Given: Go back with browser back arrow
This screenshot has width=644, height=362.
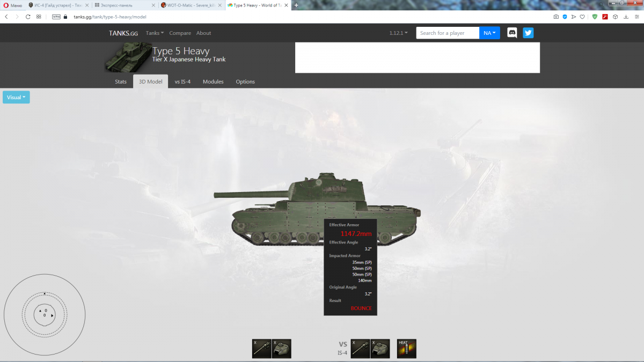Looking at the screenshot, I should click(6, 17).
